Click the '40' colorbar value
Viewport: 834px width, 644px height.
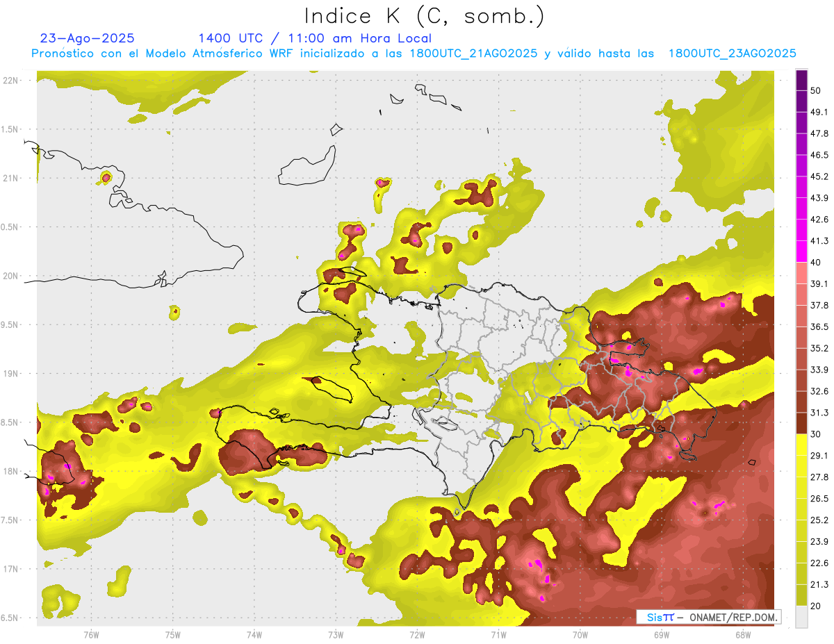pos(817,263)
